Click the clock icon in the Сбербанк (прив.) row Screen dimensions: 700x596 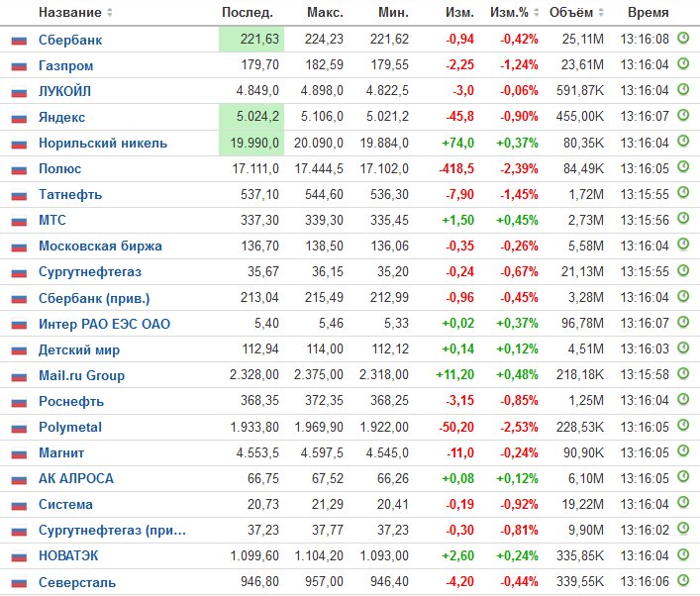[683, 296]
